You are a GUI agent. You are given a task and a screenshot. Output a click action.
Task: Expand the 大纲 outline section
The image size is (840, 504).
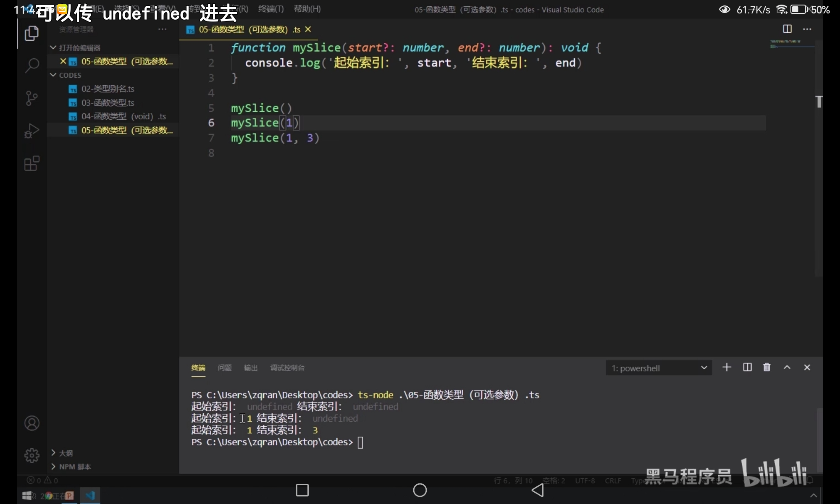click(53, 453)
